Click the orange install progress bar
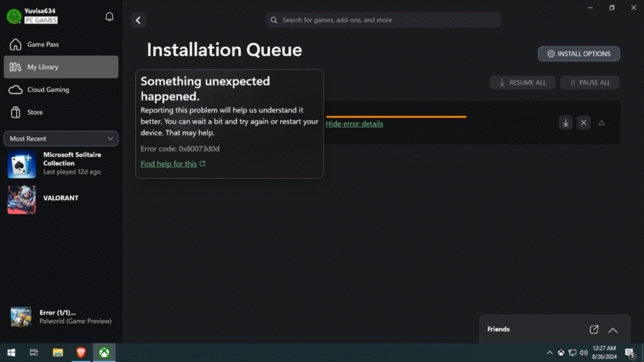Screen dimensions: 644x362 click(396, 117)
